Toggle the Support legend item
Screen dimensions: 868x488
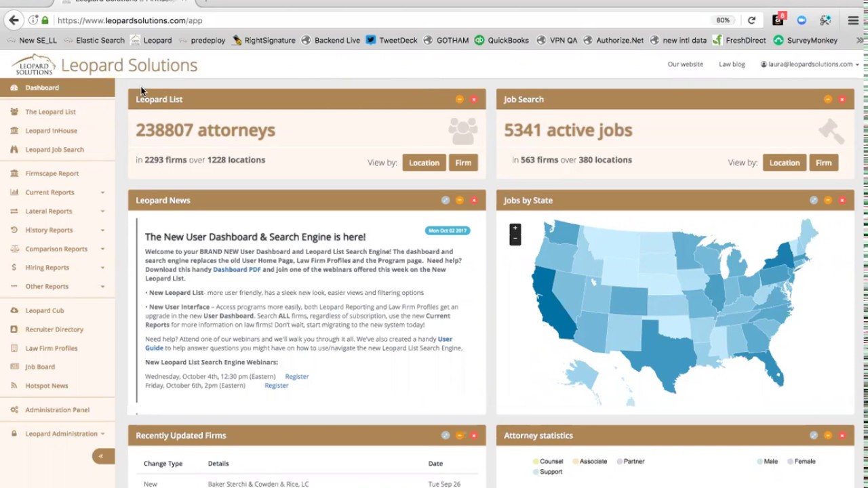[x=548, y=472]
